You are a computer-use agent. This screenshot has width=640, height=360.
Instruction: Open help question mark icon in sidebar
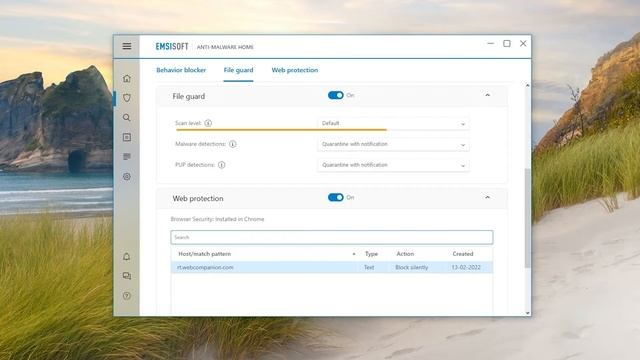pyautogui.click(x=127, y=296)
